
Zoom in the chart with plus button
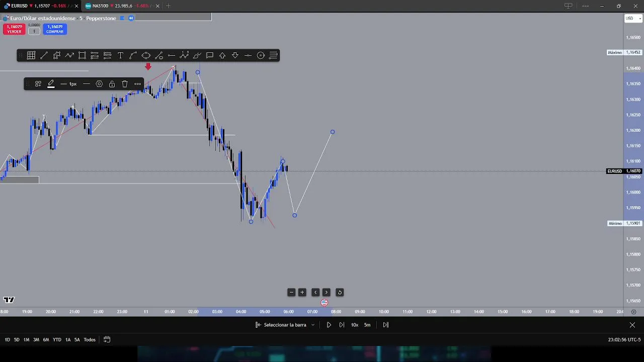[302, 292]
